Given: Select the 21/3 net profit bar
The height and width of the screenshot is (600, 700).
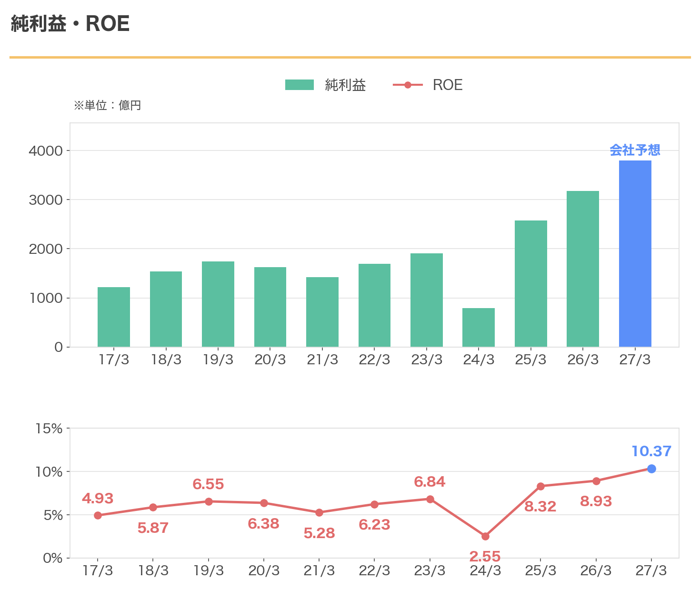Looking at the screenshot, I should click(x=322, y=312).
